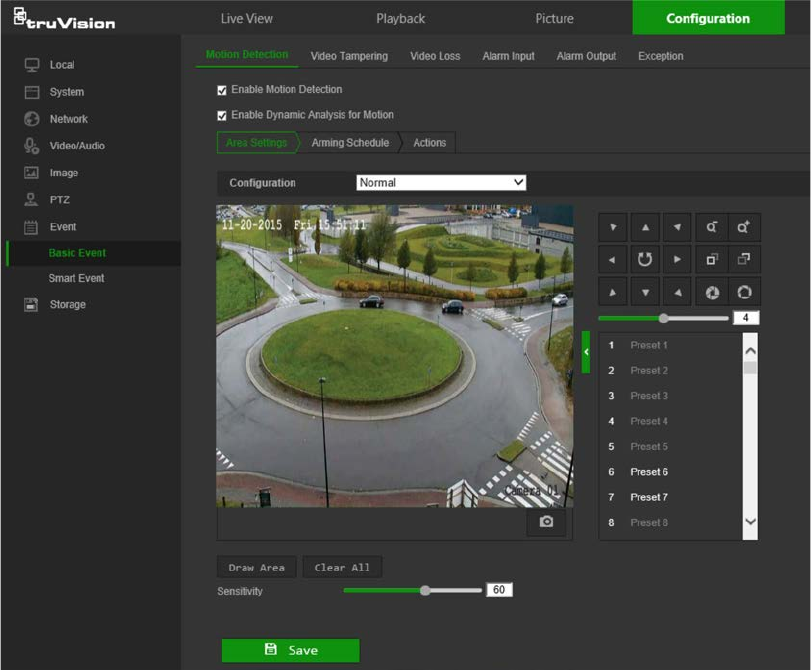Capture a snapshot with the camera icon
The width and height of the screenshot is (811, 670).
tap(546, 522)
